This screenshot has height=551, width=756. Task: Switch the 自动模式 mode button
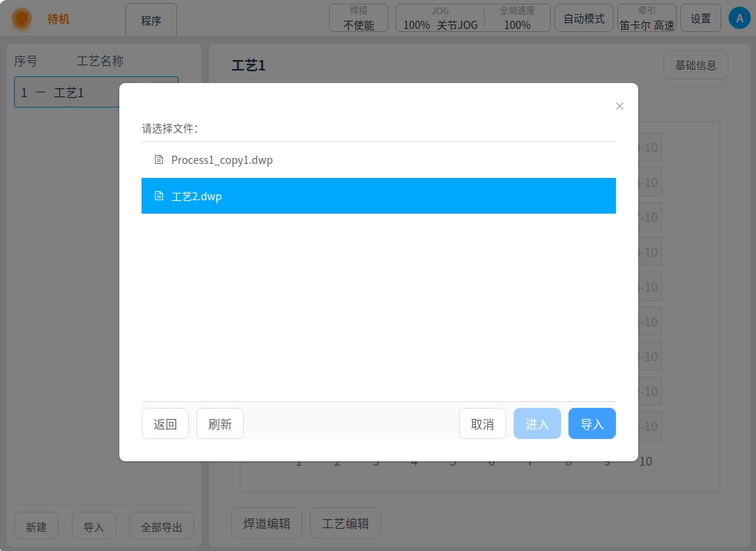click(x=584, y=19)
